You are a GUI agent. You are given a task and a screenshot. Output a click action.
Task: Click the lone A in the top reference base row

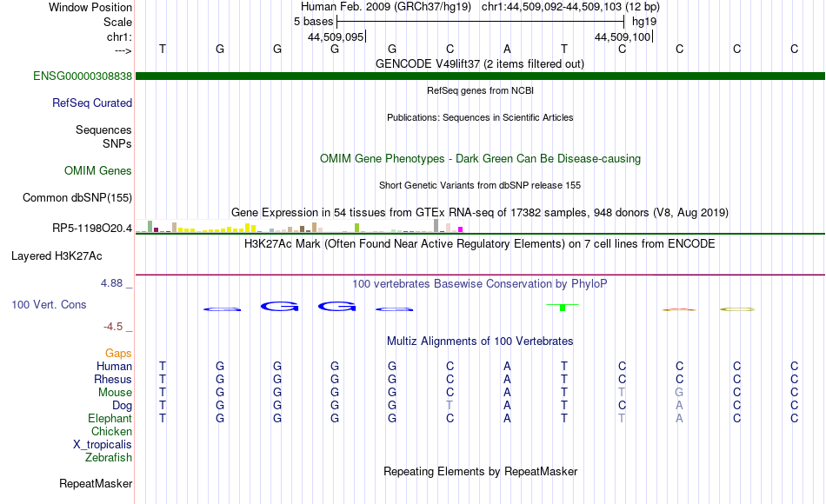[x=507, y=49]
